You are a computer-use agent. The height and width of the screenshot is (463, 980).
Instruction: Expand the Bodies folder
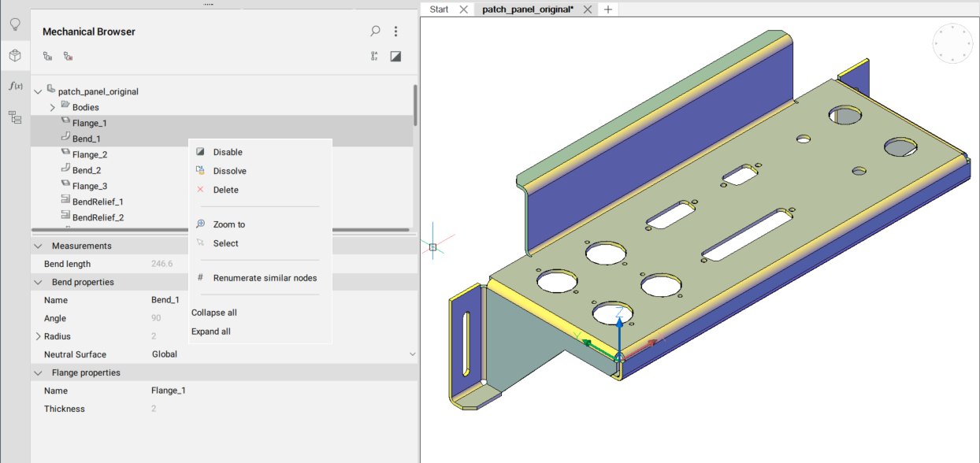click(52, 107)
